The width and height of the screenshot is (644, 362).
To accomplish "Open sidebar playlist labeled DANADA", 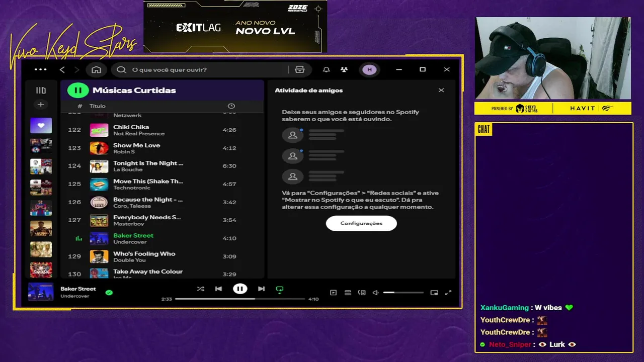I will [41, 270].
